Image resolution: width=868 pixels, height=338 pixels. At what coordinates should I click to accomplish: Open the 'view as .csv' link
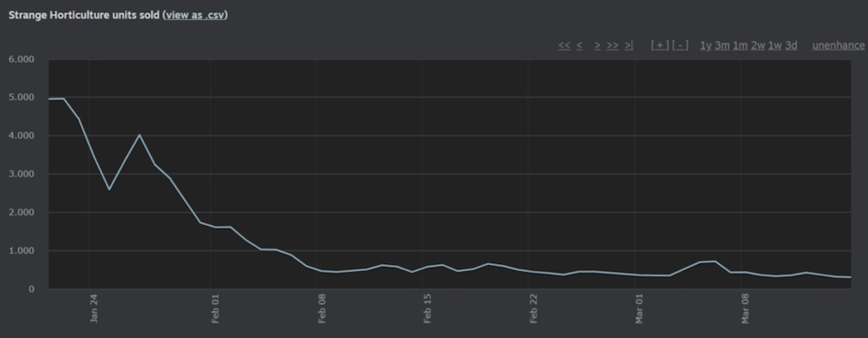tap(195, 15)
